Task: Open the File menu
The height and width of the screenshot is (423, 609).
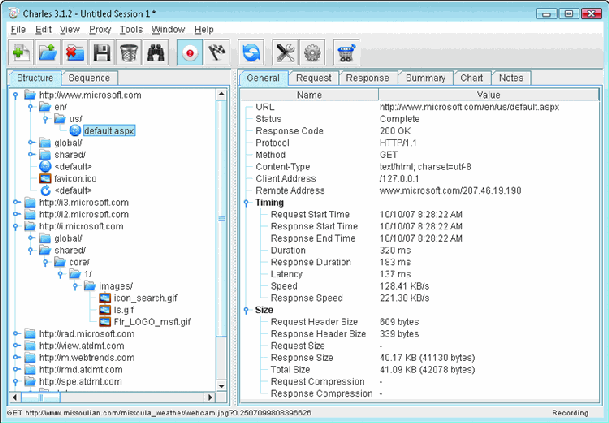Action: (x=18, y=30)
